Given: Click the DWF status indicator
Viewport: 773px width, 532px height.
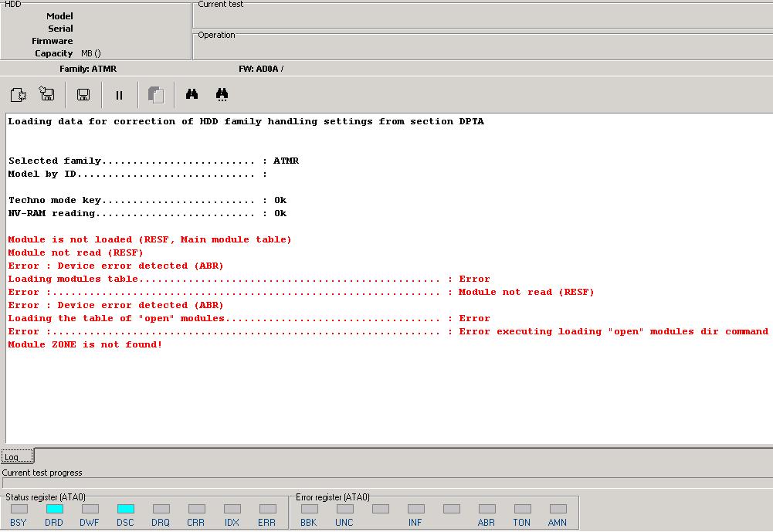Looking at the screenshot, I should [90, 509].
